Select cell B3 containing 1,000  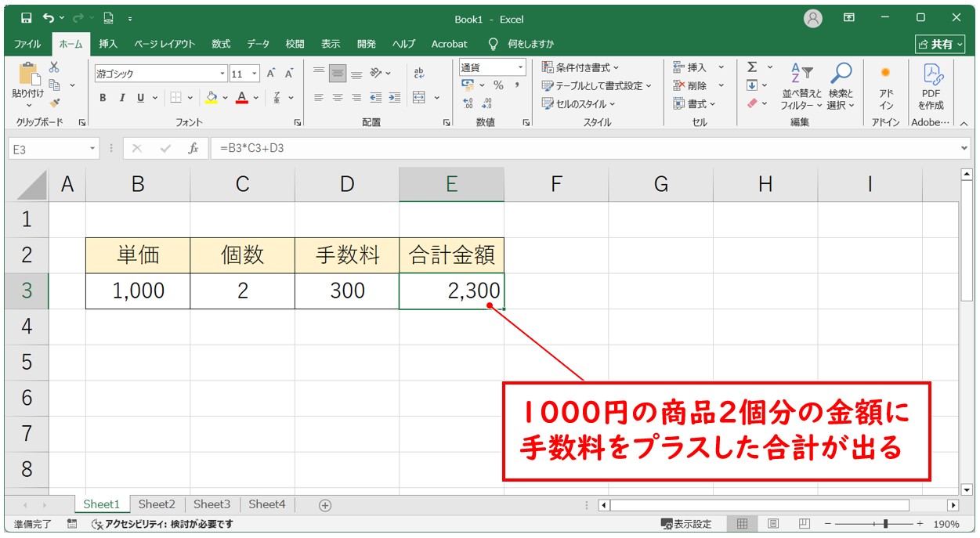coord(138,291)
